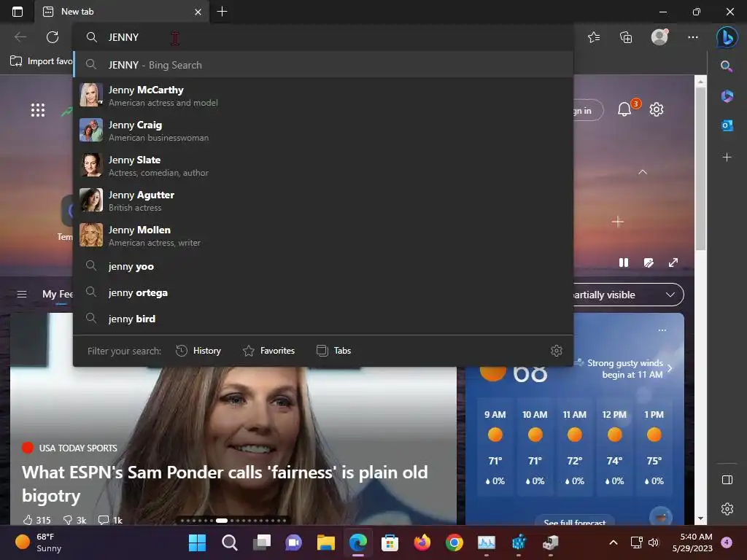
Task: Choose the jenny yoo search suggestion
Action: pyautogui.click(x=323, y=266)
